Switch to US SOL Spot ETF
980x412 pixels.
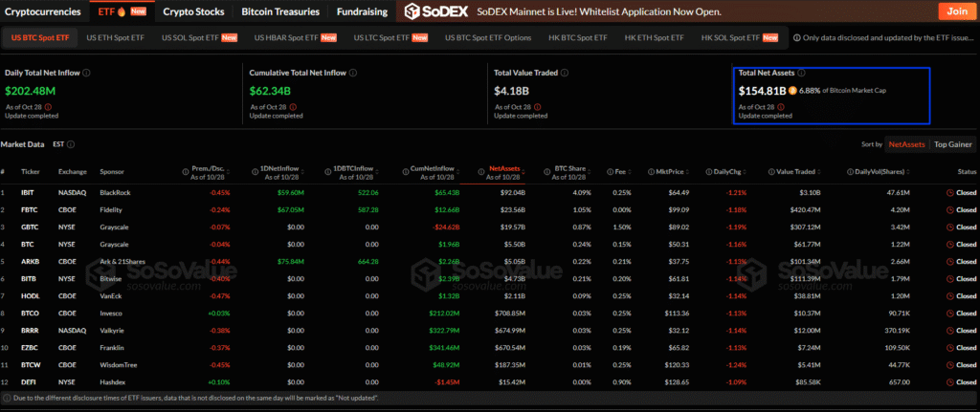click(199, 38)
